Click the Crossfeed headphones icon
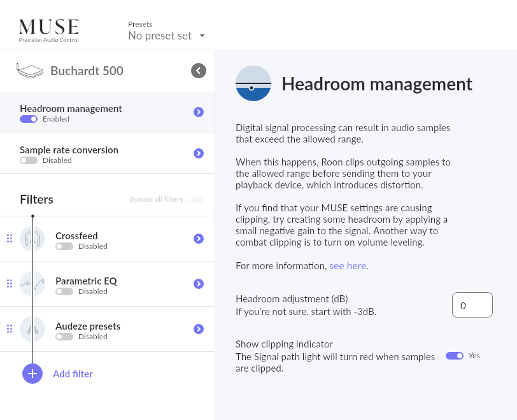This screenshot has width=517, height=420. pyautogui.click(x=32, y=239)
